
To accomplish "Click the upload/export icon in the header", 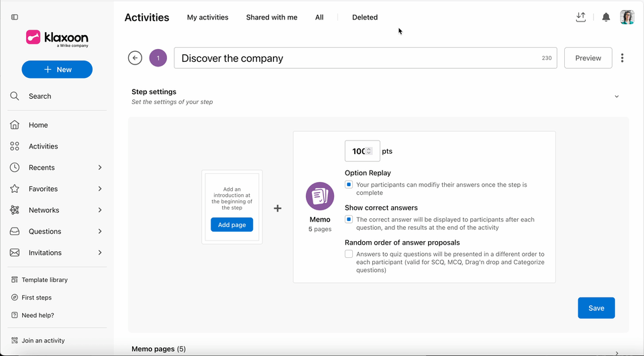I will click(581, 17).
